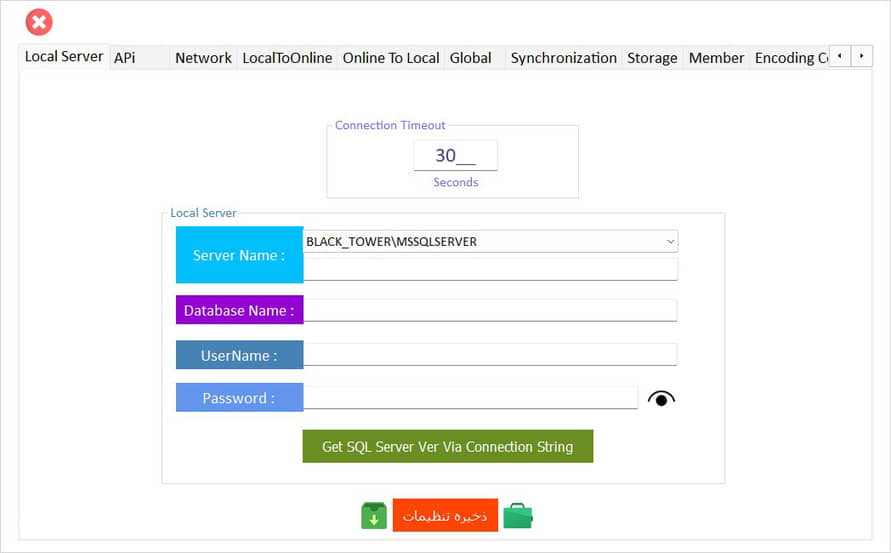Click into the UserName text box
Image resolution: width=891 pixels, height=553 pixels.
[490, 355]
